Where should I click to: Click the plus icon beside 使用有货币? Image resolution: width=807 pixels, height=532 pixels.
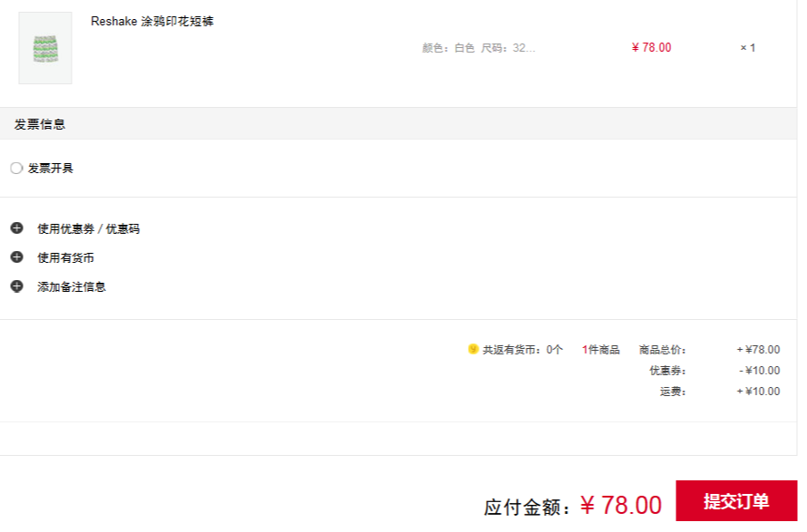pos(17,256)
